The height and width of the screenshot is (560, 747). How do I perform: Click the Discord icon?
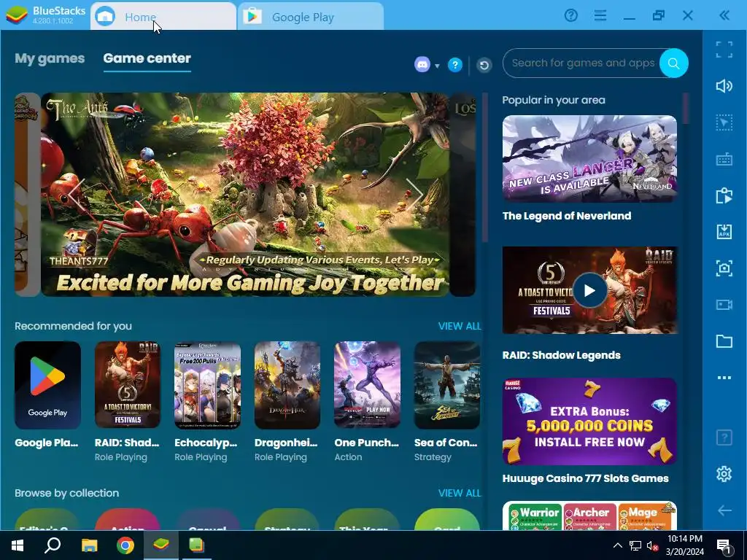[x=422, y=64]
